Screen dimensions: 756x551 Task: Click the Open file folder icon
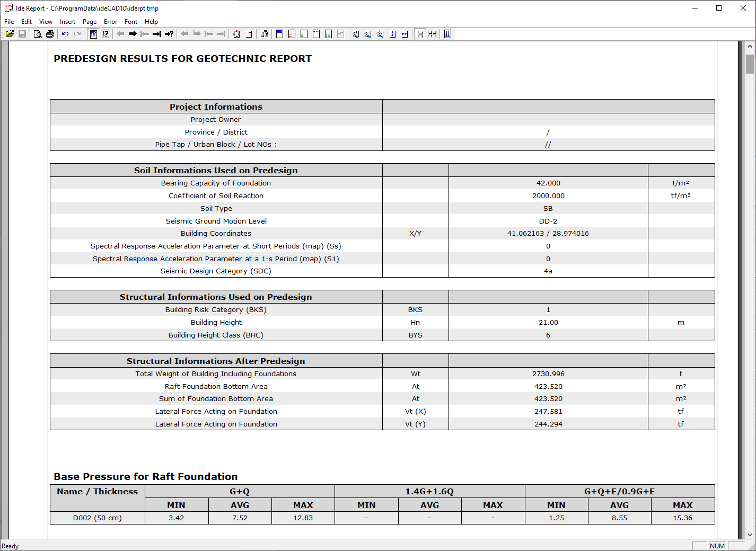[x=10, y=34]
